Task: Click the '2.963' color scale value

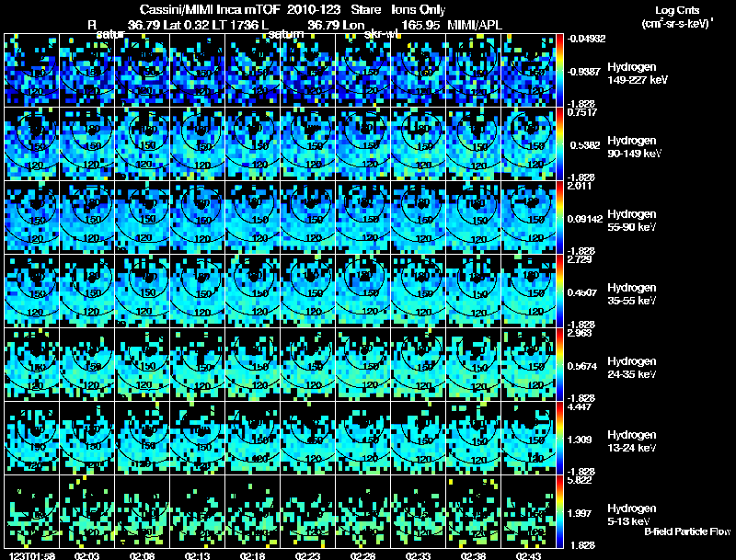Action: click(x=580, y=333)
